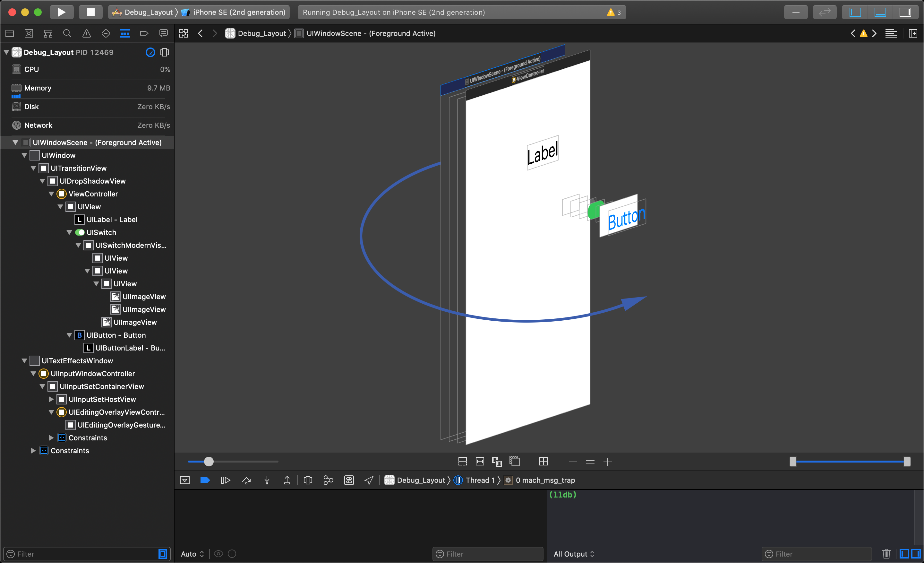Toggle the left navigator panel
This screenshot has height=563, width=924.
(x=855, y=12)
